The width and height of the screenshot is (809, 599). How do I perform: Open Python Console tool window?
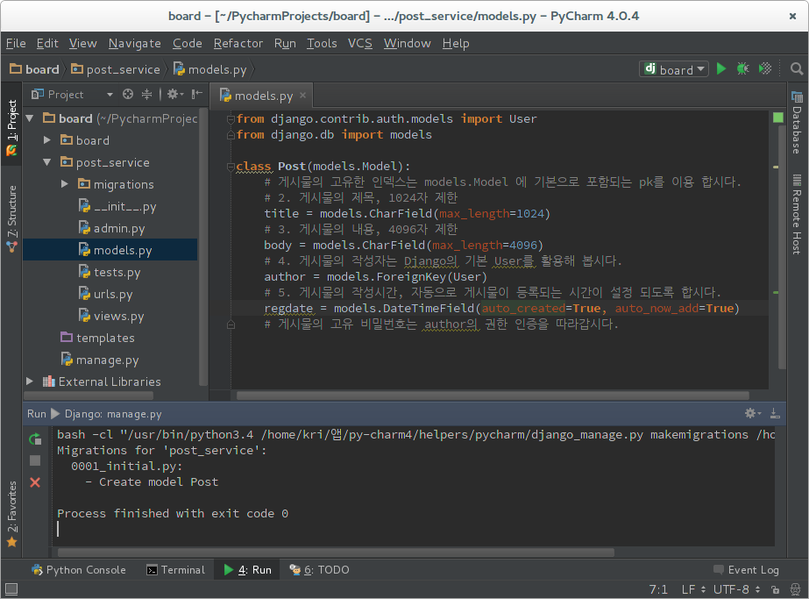[x=79, y=570]
